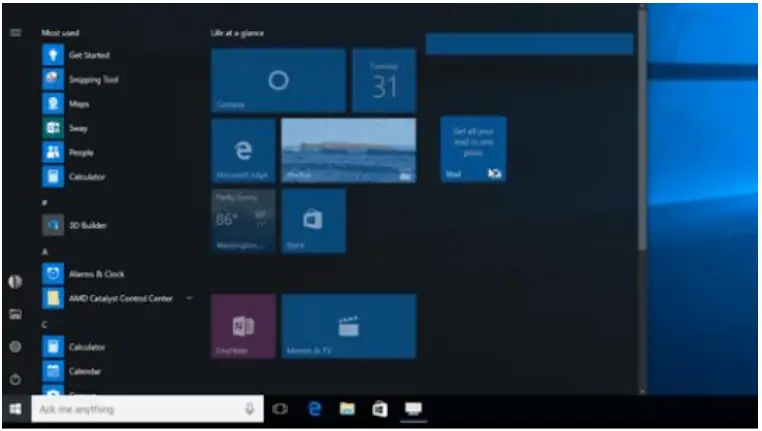The image size is (762, 431).
Task: Open the Sway app
Action: (x=65, y=128)
